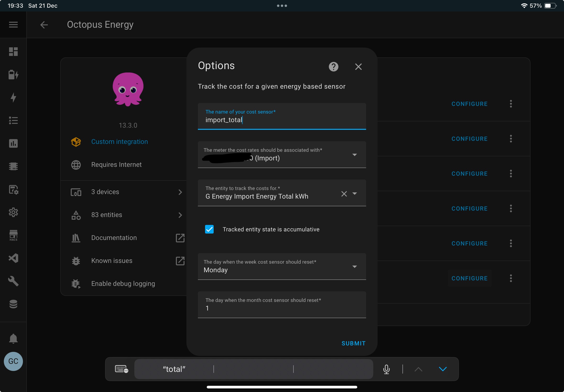Open the entity to track dropdown
This screenshot has height=392, width=564.
point(355,194)
